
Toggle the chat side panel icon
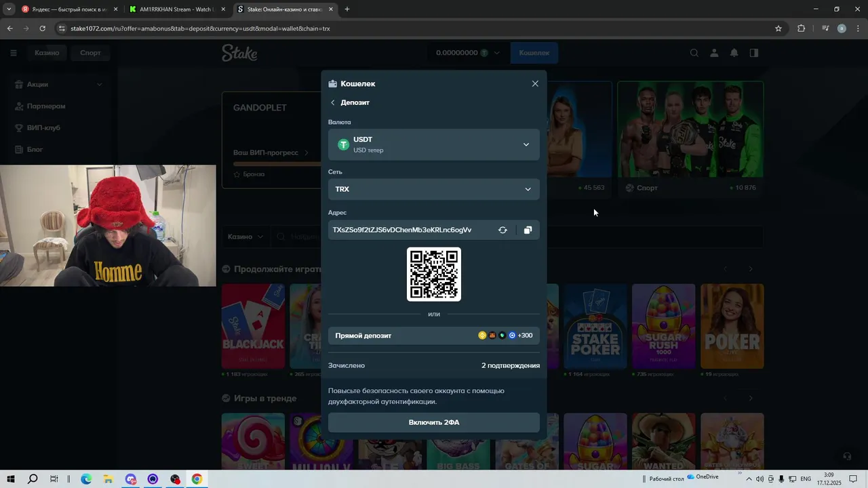(x=753, y=53)
